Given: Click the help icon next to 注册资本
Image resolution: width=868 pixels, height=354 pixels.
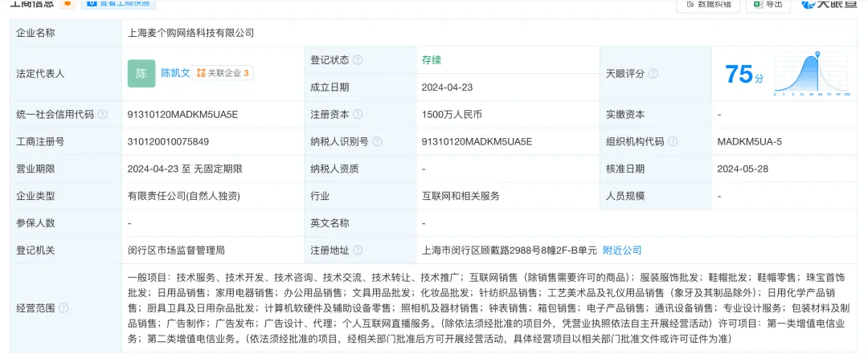Looking at the screenshot, I should [358, 115].
